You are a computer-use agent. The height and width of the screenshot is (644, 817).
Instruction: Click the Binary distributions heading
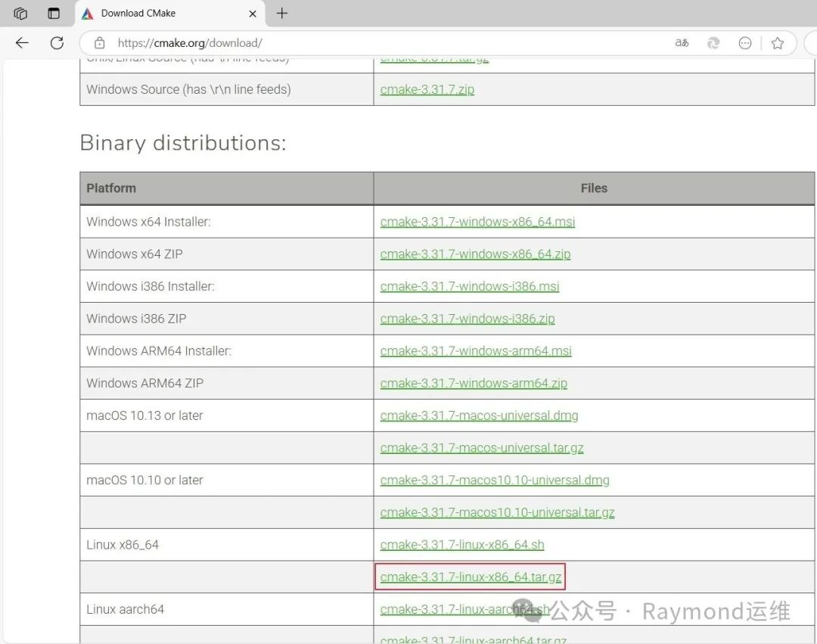(183, 143)
